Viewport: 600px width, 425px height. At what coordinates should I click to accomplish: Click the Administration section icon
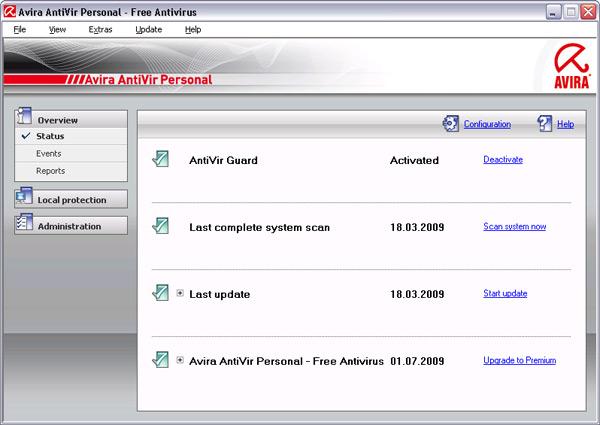(x=25, y=226)
